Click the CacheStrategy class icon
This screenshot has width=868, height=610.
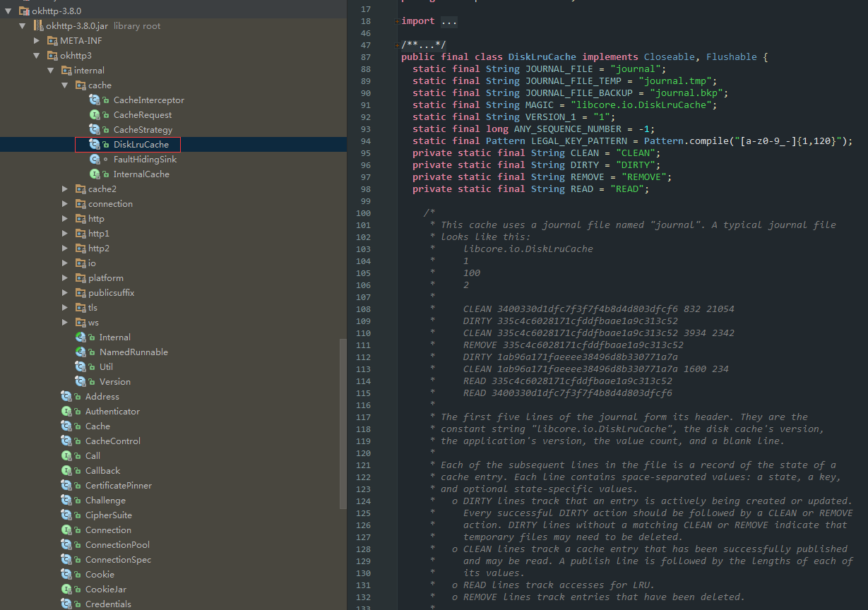(x=95, y=130)
